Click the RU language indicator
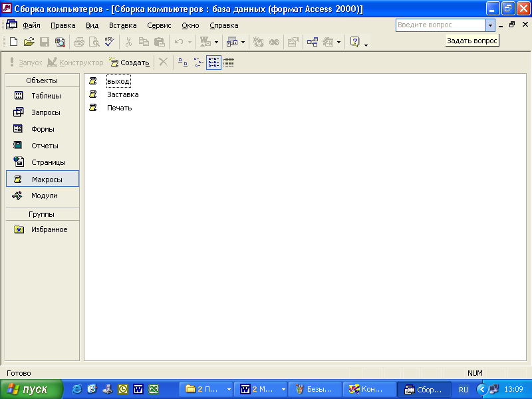 (x=464, y=390)
